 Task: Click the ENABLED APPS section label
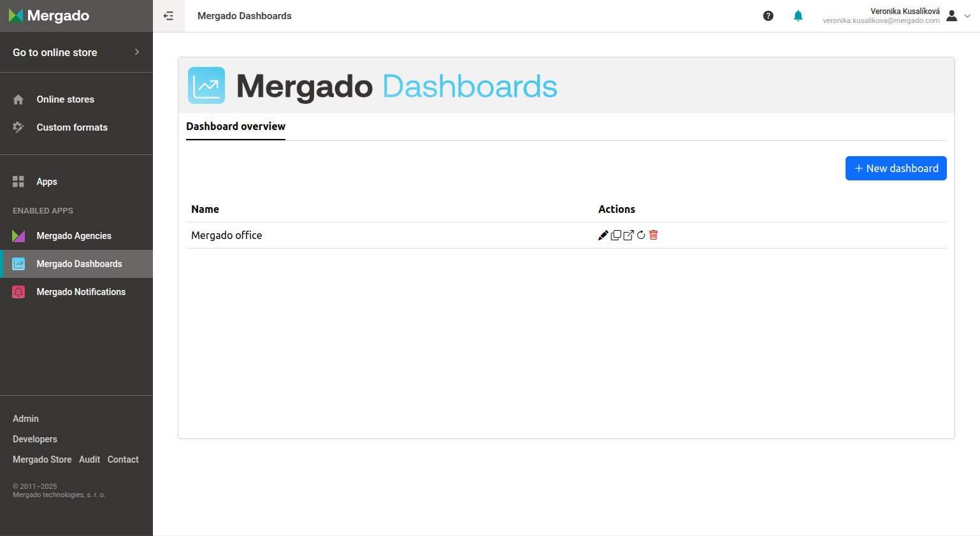(x=43, y=210)
